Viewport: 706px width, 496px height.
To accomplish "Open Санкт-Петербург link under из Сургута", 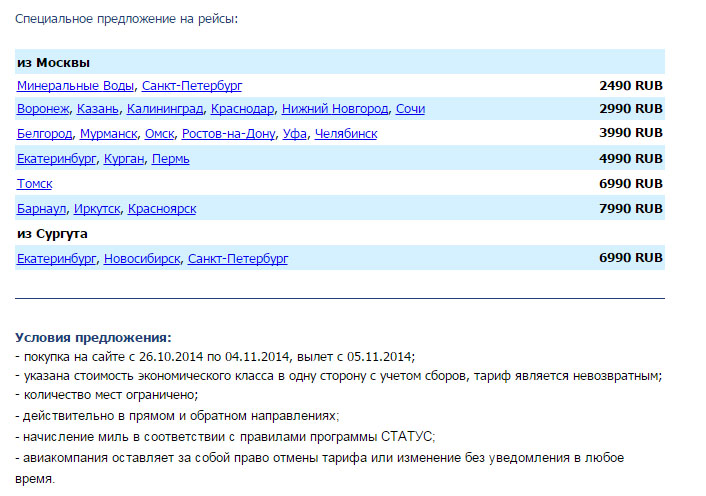I will pos(238,259).
